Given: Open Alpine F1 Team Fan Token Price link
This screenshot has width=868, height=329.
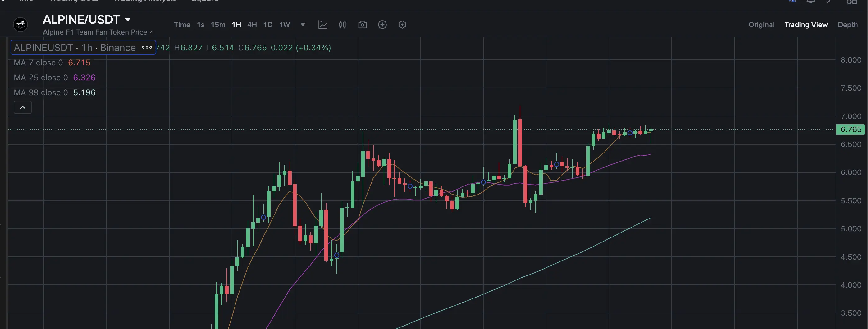Looking at the screenshot, I should click(x=98, y=32).
